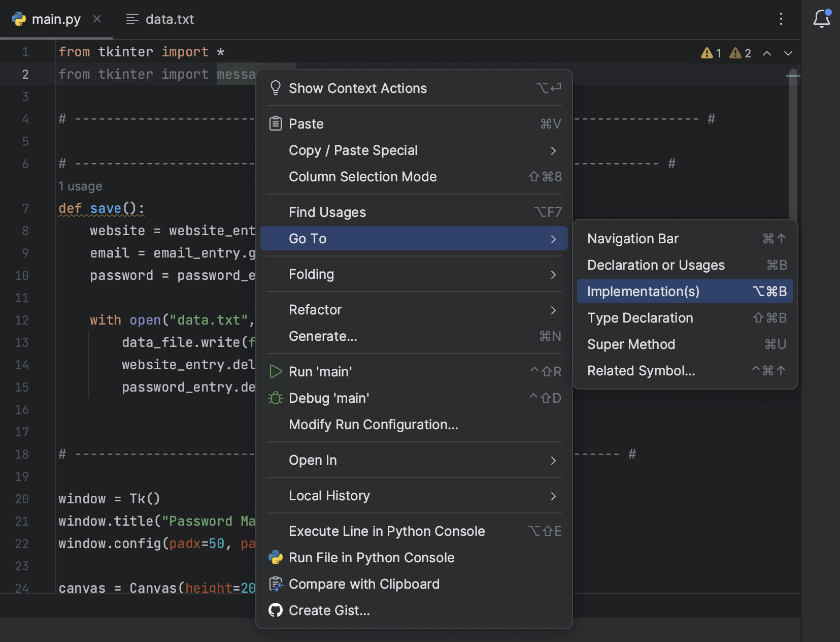Choose Create Gist... entry

pyautogui.click(x=414, y=610)
